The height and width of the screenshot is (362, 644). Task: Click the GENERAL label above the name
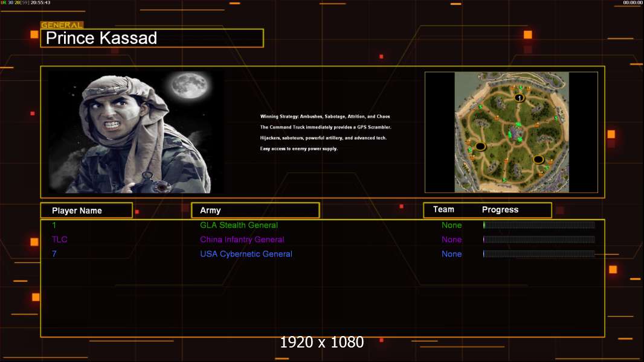coord(62,25)
